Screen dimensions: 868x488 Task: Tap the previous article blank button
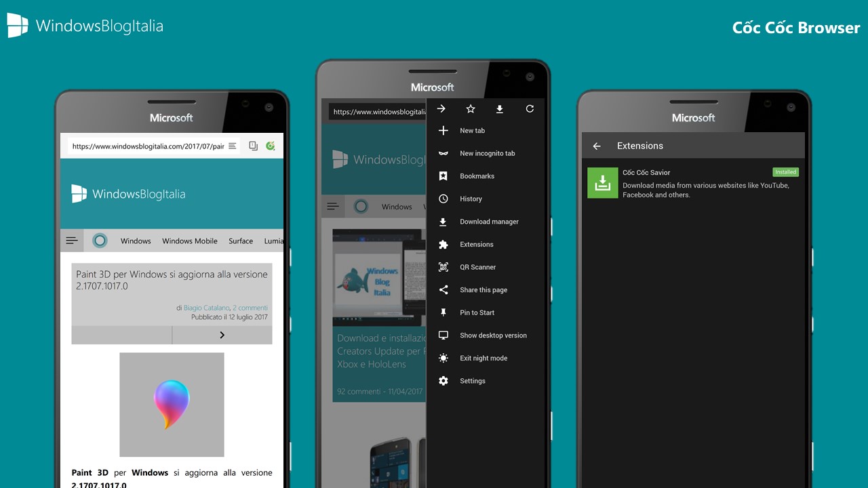pos(121,335)
